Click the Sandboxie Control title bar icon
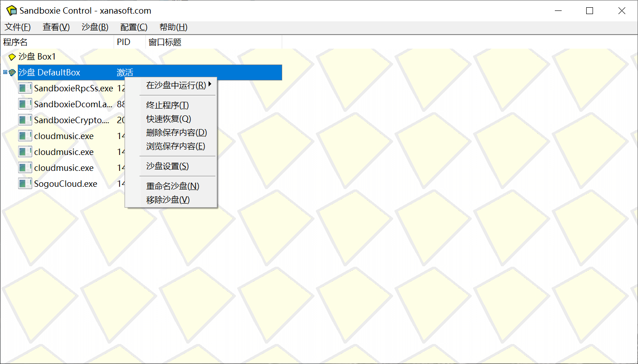638x364 pixels. click(11, 11)
